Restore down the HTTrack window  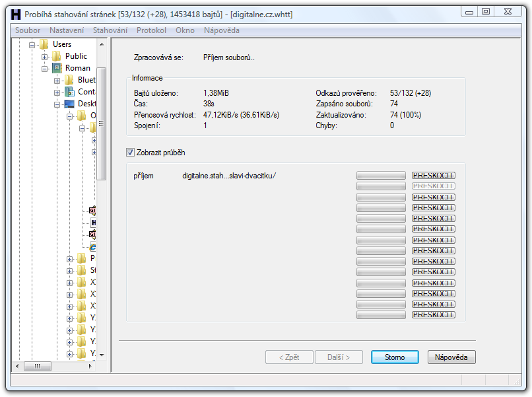[486, 11]
